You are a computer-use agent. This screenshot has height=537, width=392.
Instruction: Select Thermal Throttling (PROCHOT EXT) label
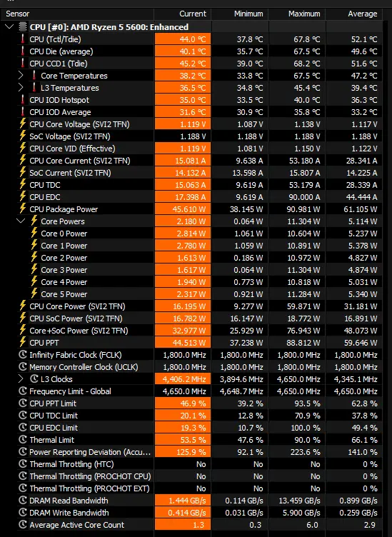89,488
